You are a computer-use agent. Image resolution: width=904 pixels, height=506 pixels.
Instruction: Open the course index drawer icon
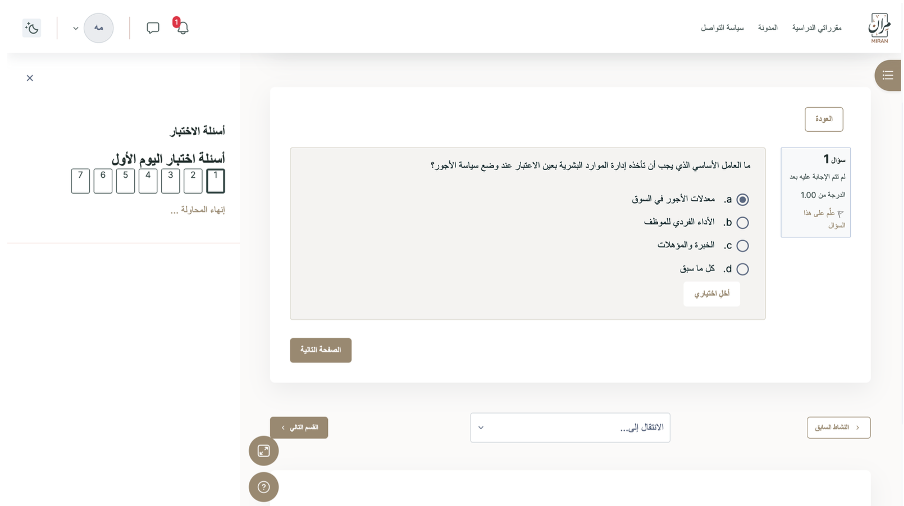(888, 75)
